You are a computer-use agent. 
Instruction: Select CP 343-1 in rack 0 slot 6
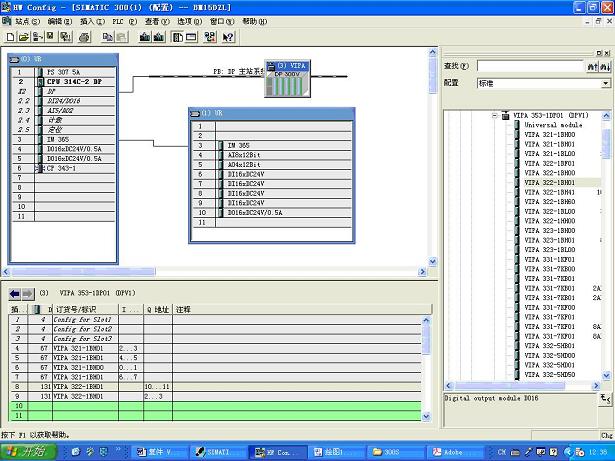64,168
